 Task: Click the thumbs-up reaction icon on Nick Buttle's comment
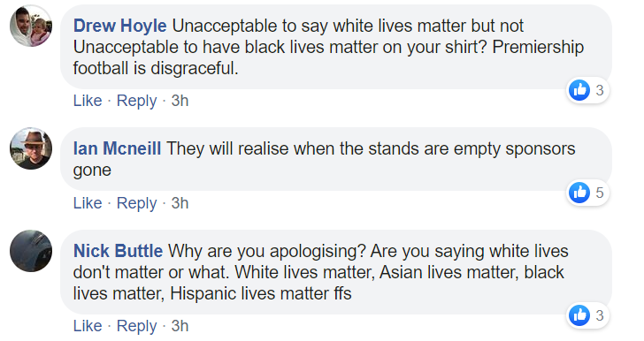pyautogui.click(x=579, y=315)
